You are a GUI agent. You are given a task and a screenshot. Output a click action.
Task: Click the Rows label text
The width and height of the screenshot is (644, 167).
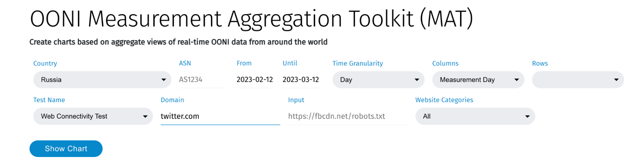click(540, 63)
